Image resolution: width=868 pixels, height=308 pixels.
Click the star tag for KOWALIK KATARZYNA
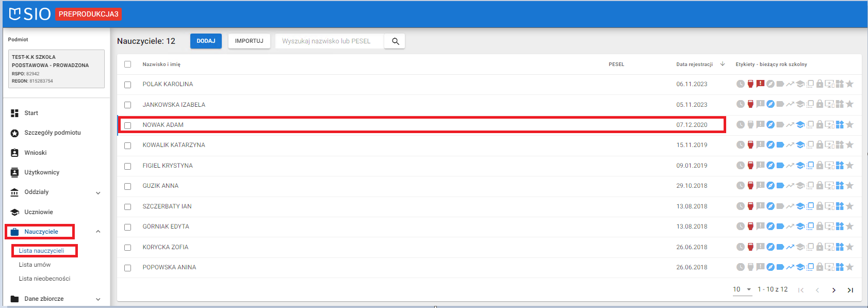tap(849, 145)
